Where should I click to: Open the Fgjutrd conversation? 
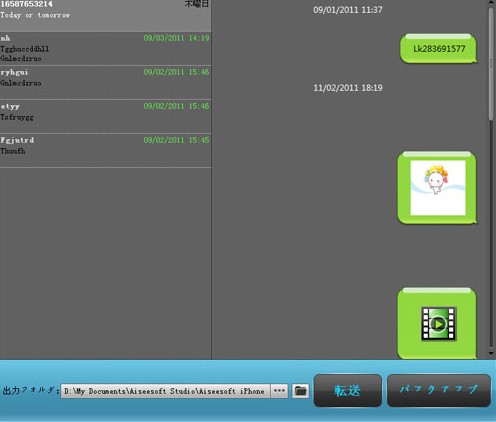click(x=105, y=150)
